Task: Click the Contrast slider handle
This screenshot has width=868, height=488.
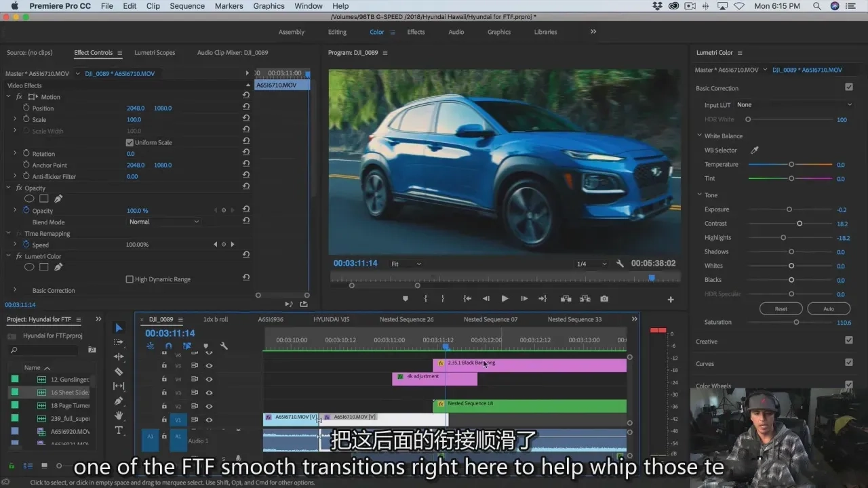Action: (x=800, y=224)
